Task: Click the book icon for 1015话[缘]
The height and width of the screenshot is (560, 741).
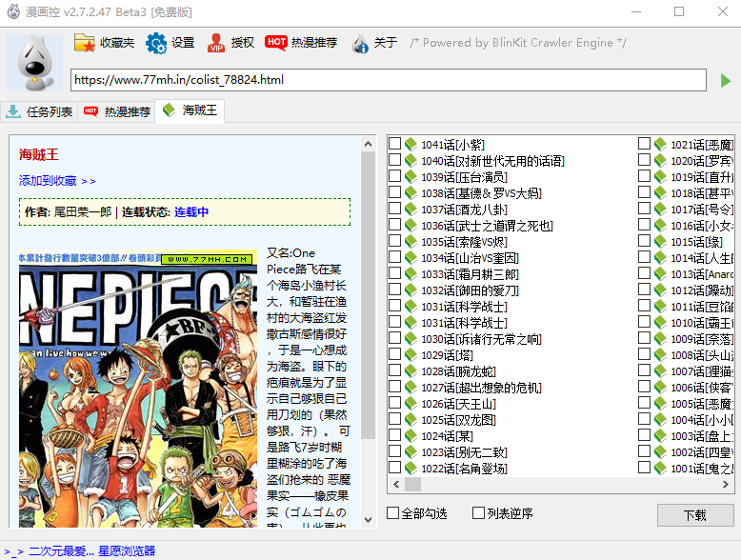Action: click(660, 242)
